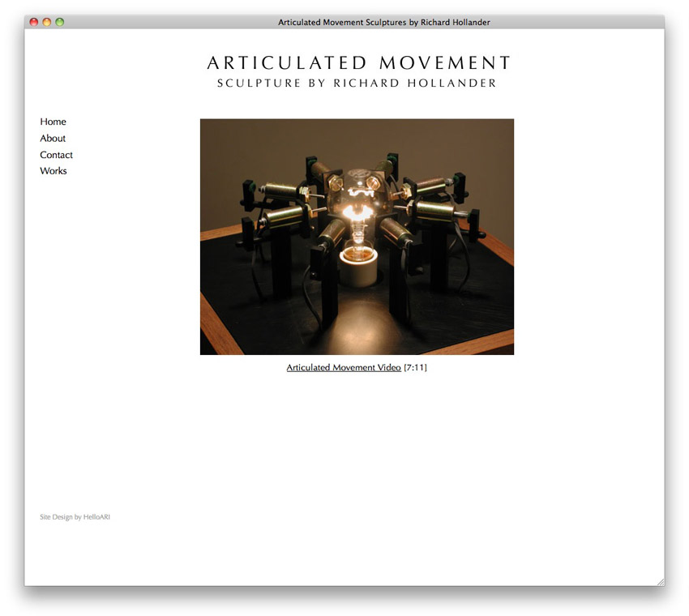Go to the About page
This screenshot has width=689, height=616.
pyautogui.click(x=53, y=139)
